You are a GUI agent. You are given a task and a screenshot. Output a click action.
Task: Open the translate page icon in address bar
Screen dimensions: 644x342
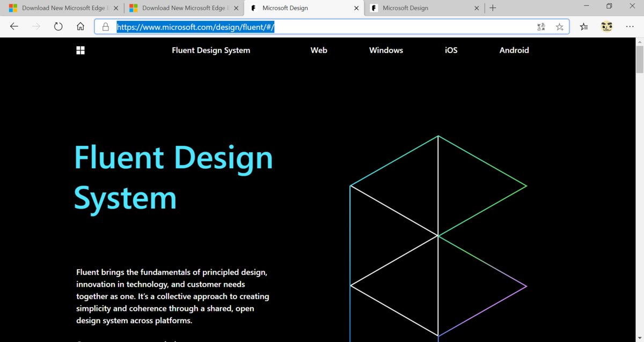[x=541, y=27]
